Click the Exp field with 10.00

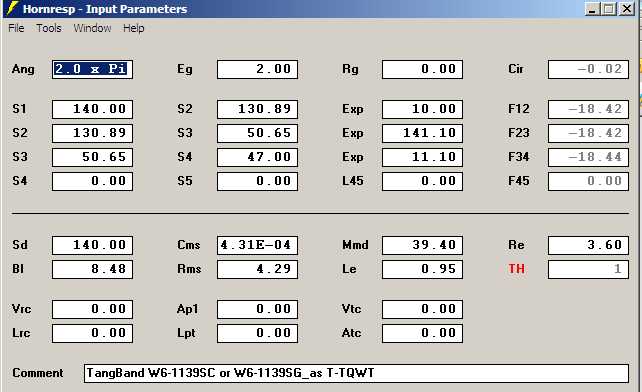422,109
